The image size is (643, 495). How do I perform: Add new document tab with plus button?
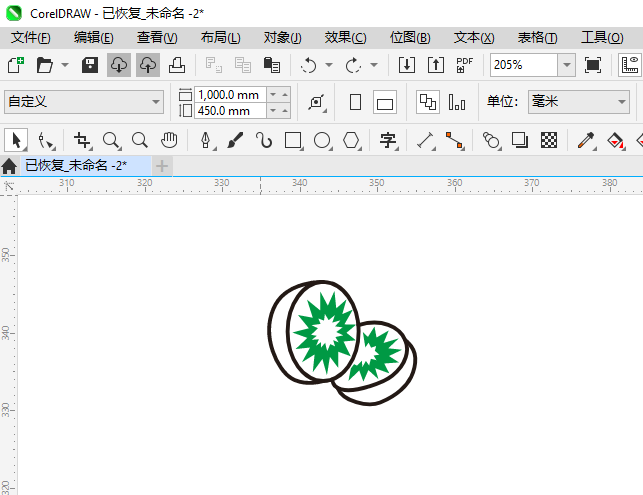[x=161, y=165]
